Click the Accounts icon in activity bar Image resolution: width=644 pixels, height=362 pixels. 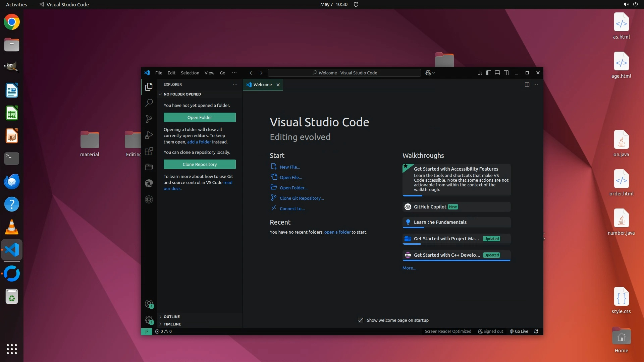coord(149,304)
